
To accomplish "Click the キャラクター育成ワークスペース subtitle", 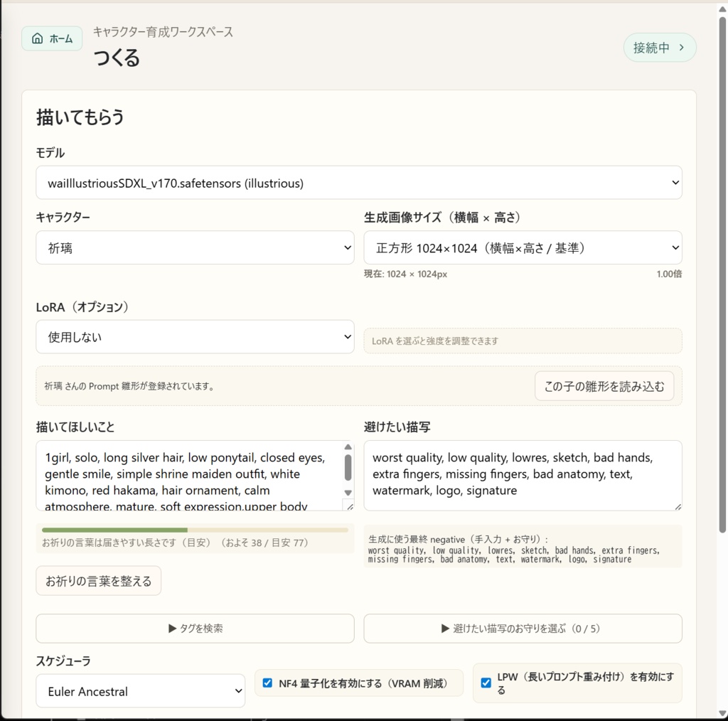I will point(164,32).
